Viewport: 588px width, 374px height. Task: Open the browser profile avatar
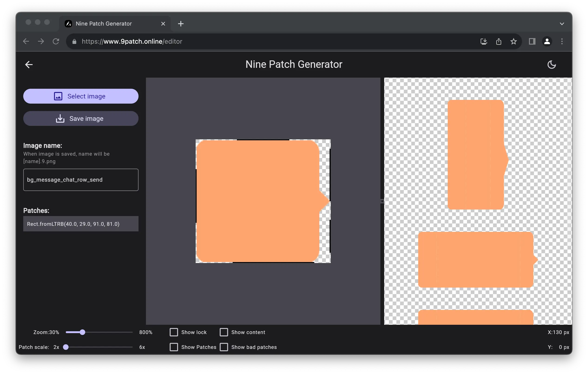[x=547, y=42]
